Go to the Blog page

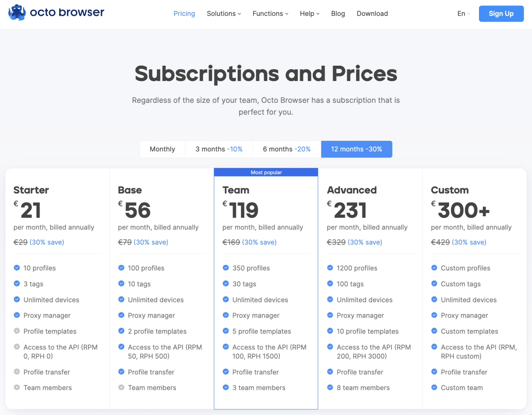(x=338, y=13)
